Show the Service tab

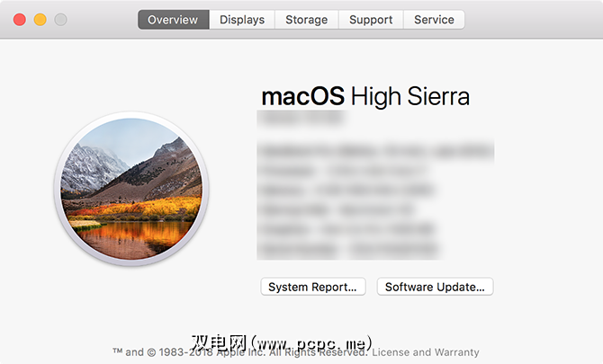click(434, 20)
